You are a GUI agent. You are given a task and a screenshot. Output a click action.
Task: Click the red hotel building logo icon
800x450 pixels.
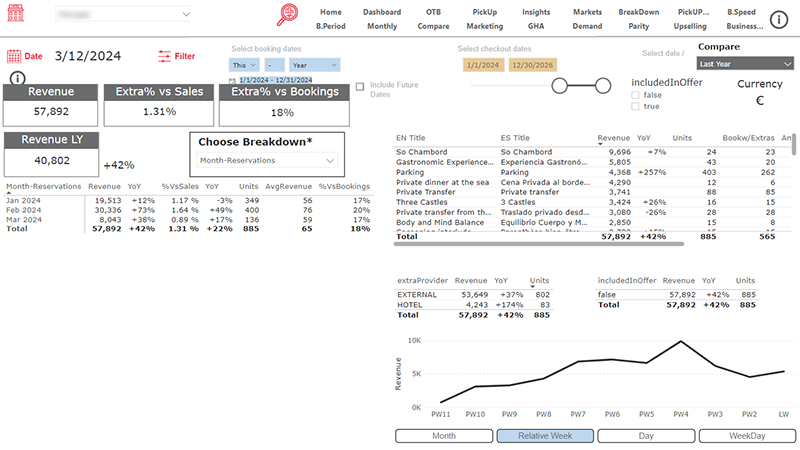tap(16, 16)
